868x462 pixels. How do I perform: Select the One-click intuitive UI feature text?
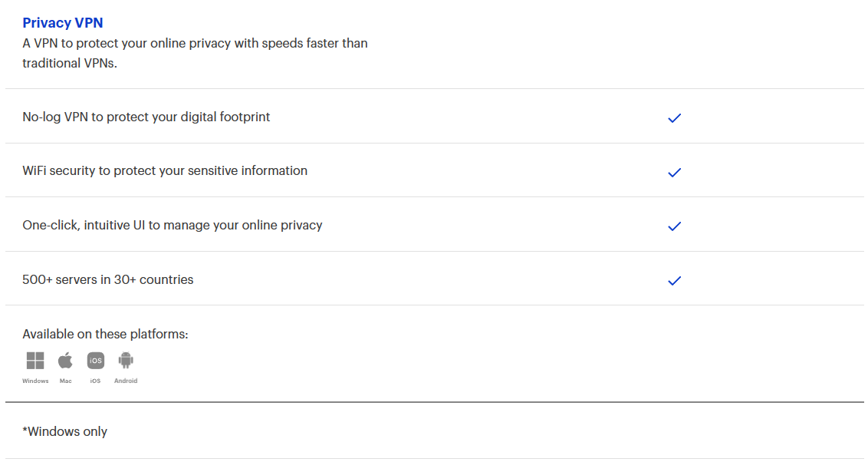click(x=173, y=225)
